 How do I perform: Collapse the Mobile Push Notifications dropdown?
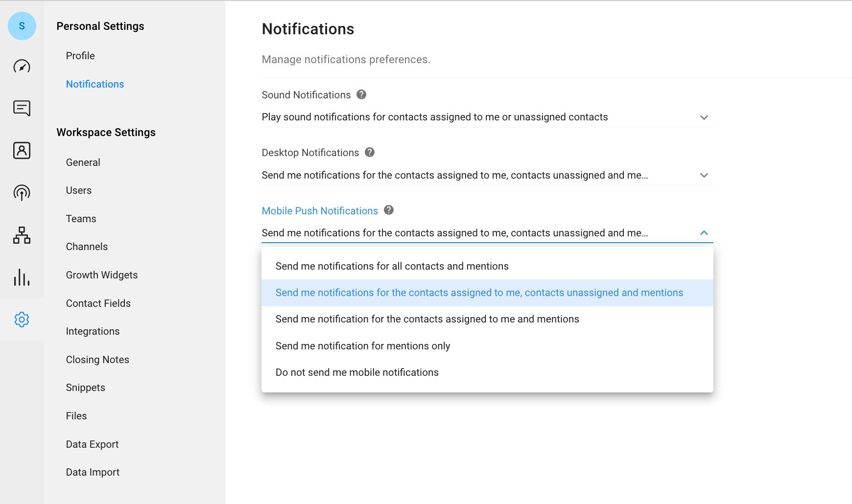704,233
